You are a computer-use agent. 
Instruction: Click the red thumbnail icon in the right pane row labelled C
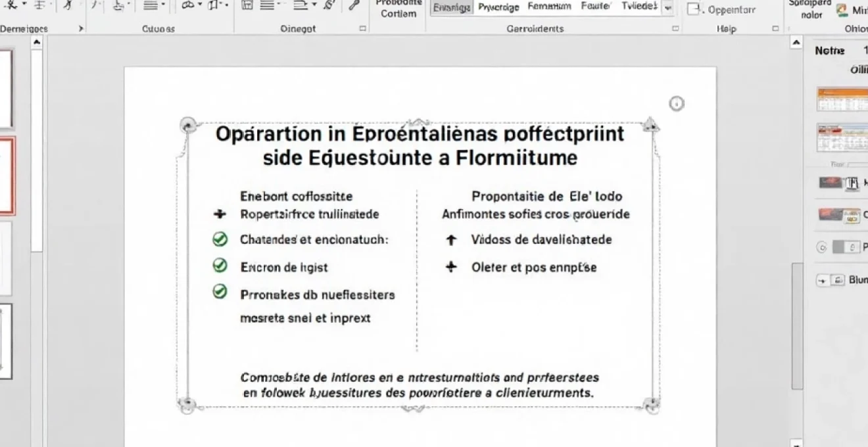(x=831, y=214)
